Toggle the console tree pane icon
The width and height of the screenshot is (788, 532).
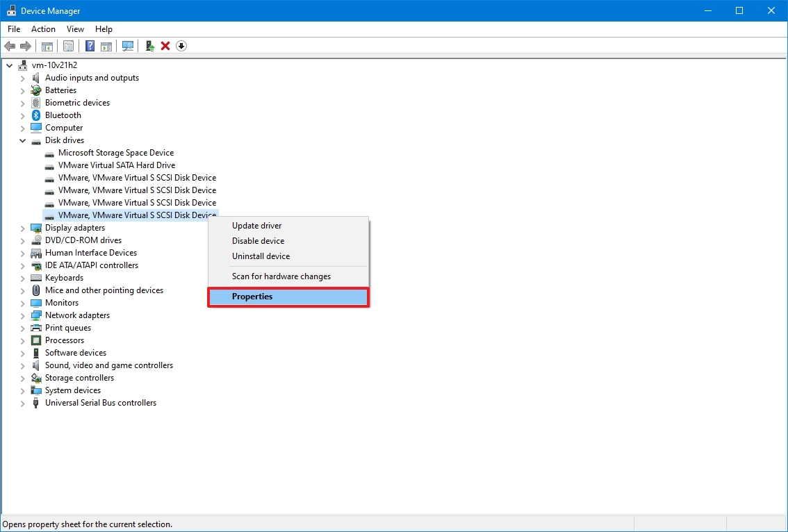point(47,46)
